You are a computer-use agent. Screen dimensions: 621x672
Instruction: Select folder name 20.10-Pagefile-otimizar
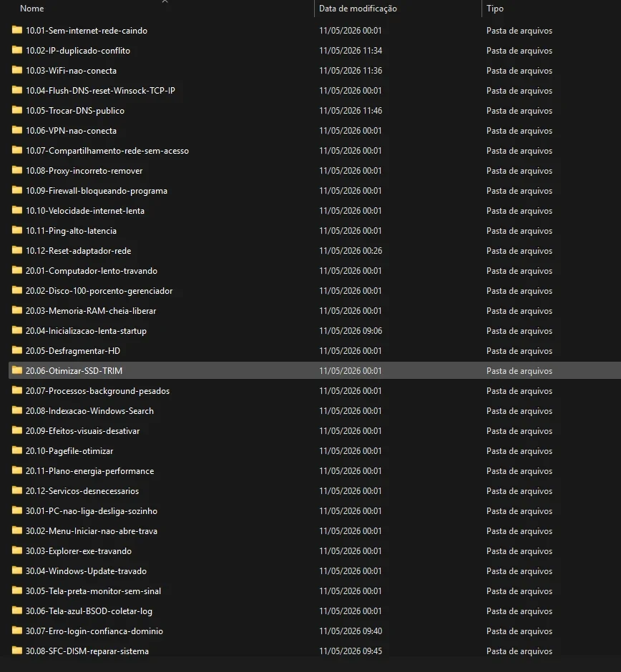69,451
